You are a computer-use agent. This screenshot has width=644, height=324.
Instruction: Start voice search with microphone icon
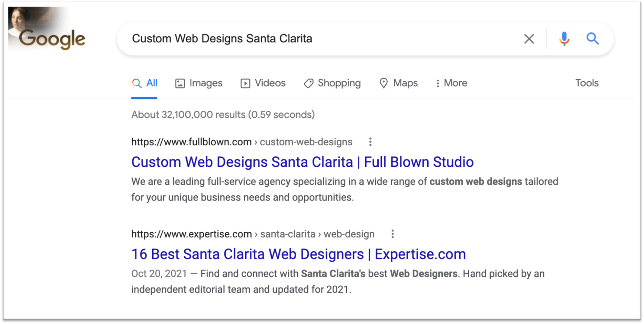(564, 39)
